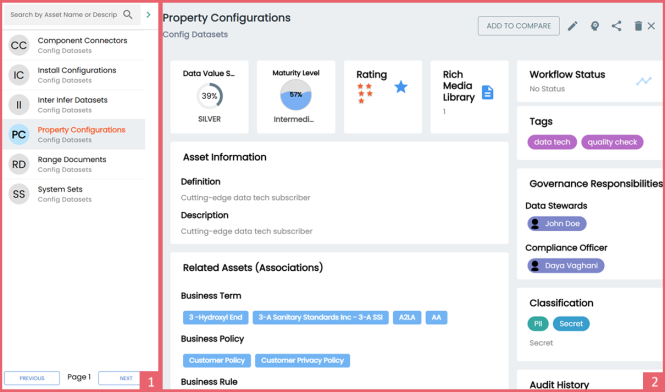Click the Workflow Status trend icon

[x=643, y=81]
